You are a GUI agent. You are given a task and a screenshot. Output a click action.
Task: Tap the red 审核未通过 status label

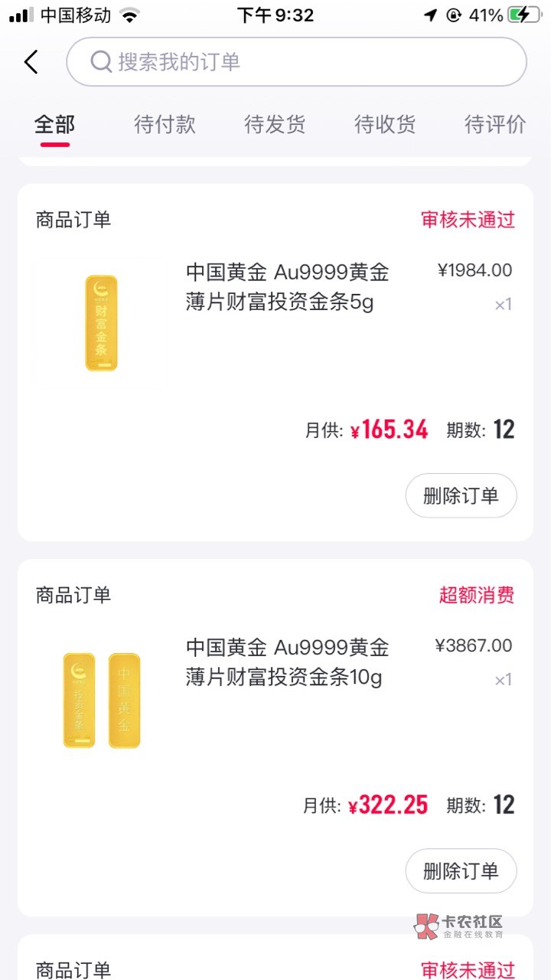point(468,220)
